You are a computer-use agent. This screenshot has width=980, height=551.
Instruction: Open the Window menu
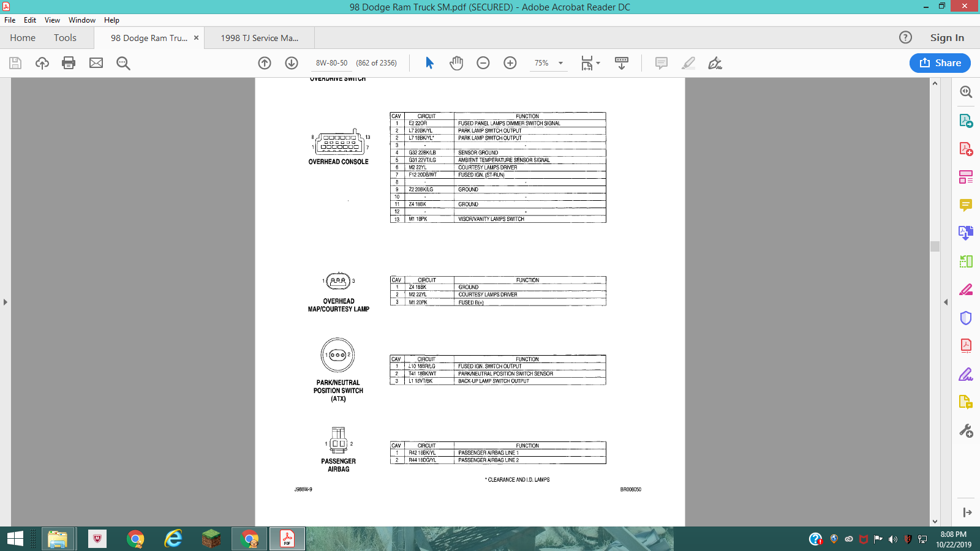(x=82, y=20)
